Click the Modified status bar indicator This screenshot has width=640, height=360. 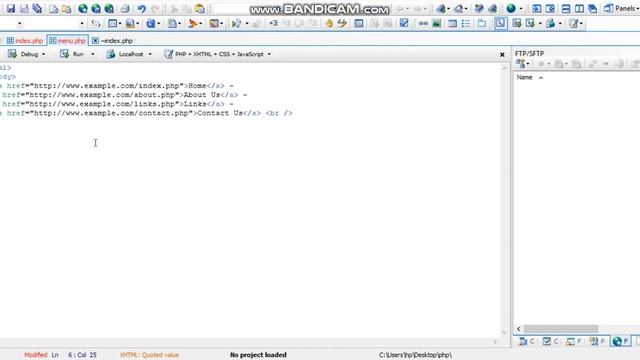tap(36, 355)
